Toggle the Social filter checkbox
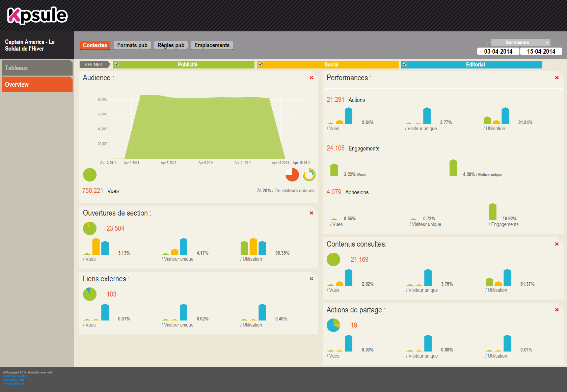The width and height of the screenshot is (567, 392). [x=261, y=64]
